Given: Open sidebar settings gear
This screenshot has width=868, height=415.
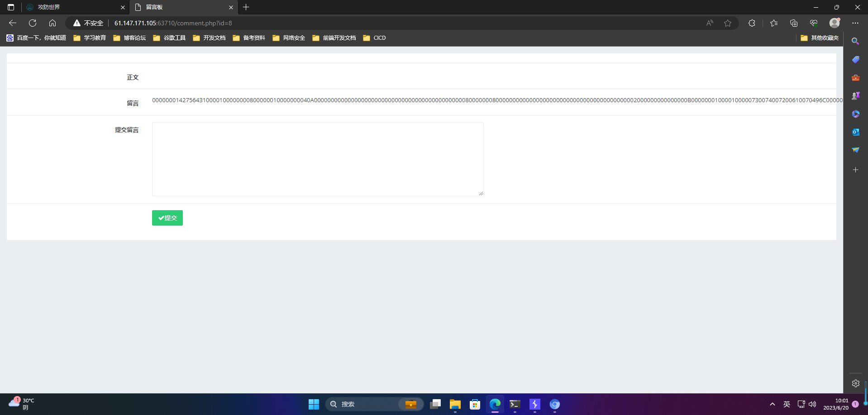Looking at the screenshot, I should coord(855,383).
